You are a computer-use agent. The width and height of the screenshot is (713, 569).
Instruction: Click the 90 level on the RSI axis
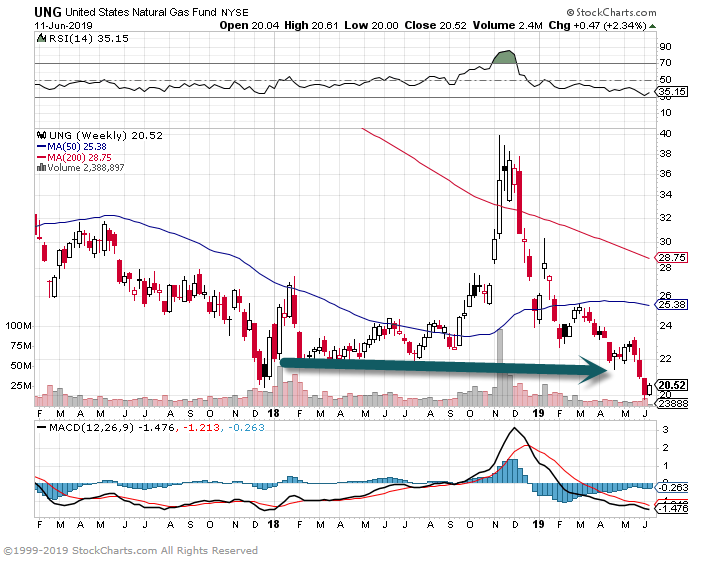665,46
